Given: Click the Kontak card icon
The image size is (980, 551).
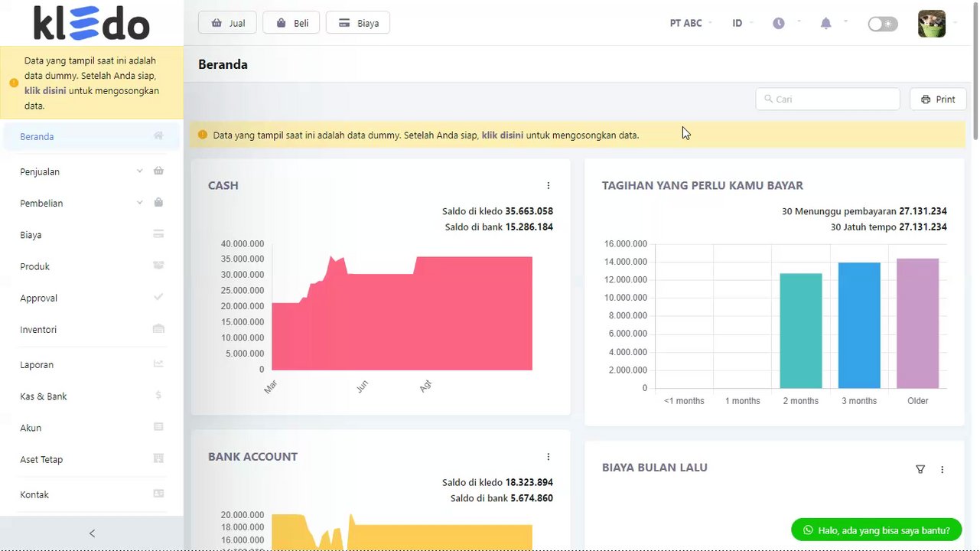Looking at the screenshot, I should point(158,494).
